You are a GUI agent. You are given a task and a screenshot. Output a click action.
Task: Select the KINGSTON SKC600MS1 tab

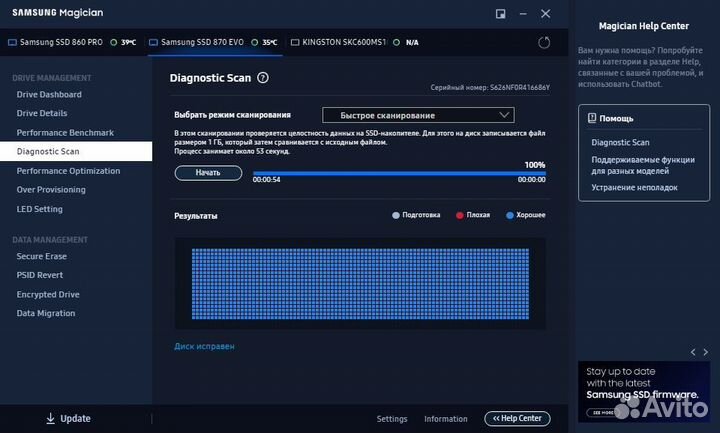coord(356,42)
